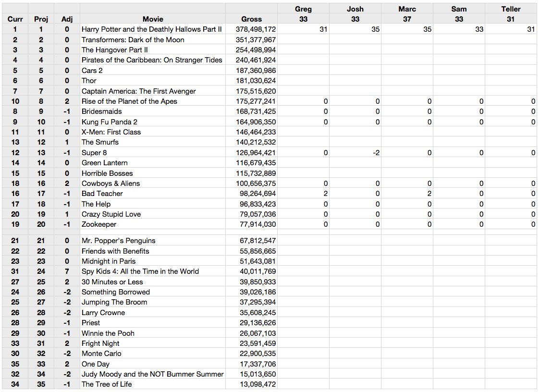This screenshot has width=540, height=392.
Task: Click the Gross column header
Action: click(251, 19)
